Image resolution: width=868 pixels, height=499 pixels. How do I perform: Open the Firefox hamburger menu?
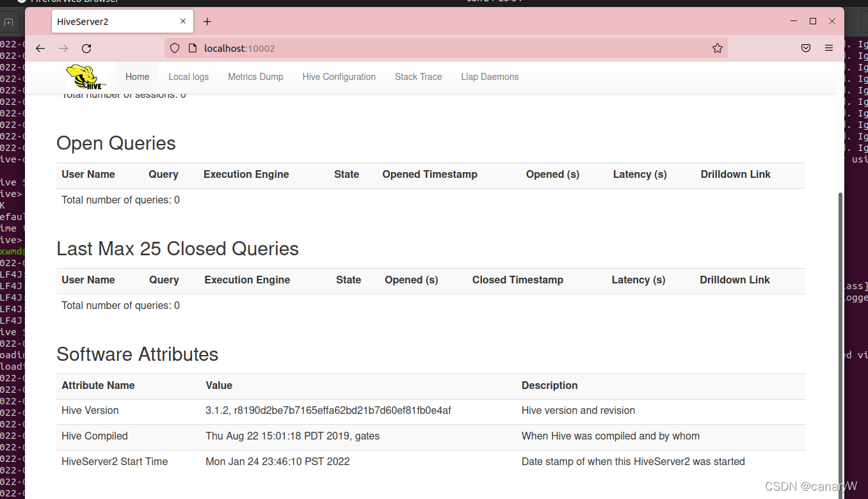click(x=829, y=48)
